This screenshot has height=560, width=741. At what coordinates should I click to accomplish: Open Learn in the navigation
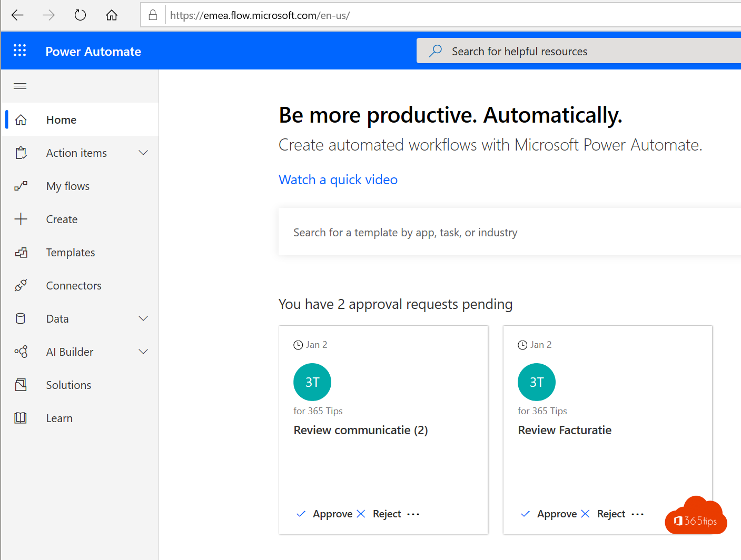click(80, 418)
